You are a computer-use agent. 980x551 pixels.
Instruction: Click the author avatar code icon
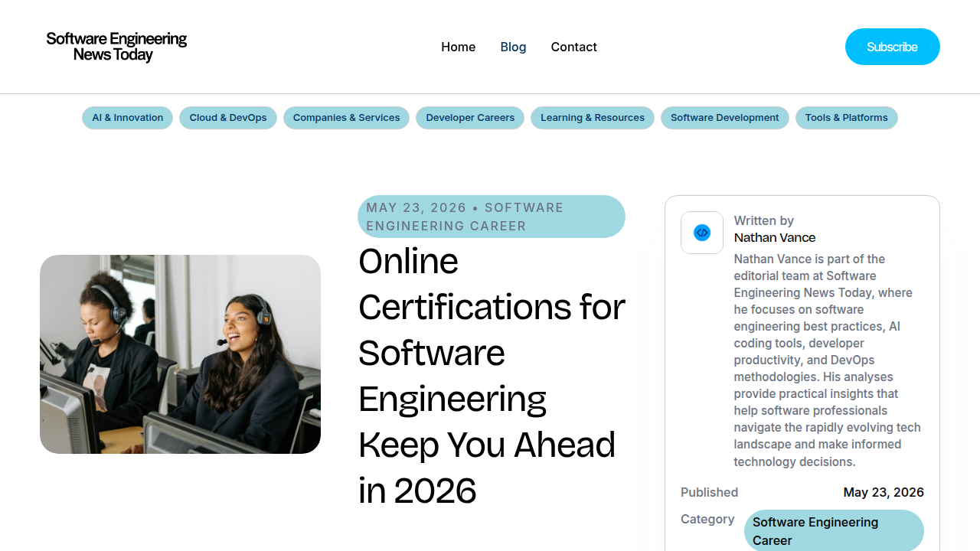pos(702,233)
